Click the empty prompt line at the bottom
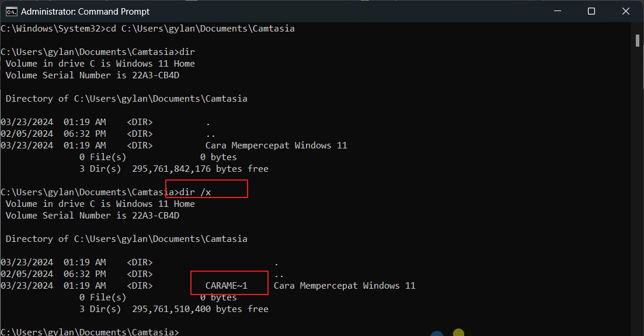Screen dimensions: 644x336 (x=89, y=331)
